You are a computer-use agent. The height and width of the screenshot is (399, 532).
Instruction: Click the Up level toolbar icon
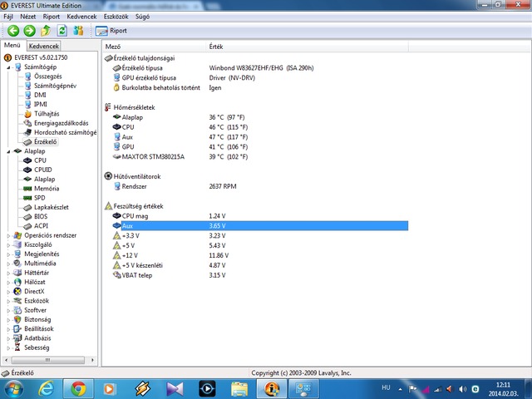point(46,31)
